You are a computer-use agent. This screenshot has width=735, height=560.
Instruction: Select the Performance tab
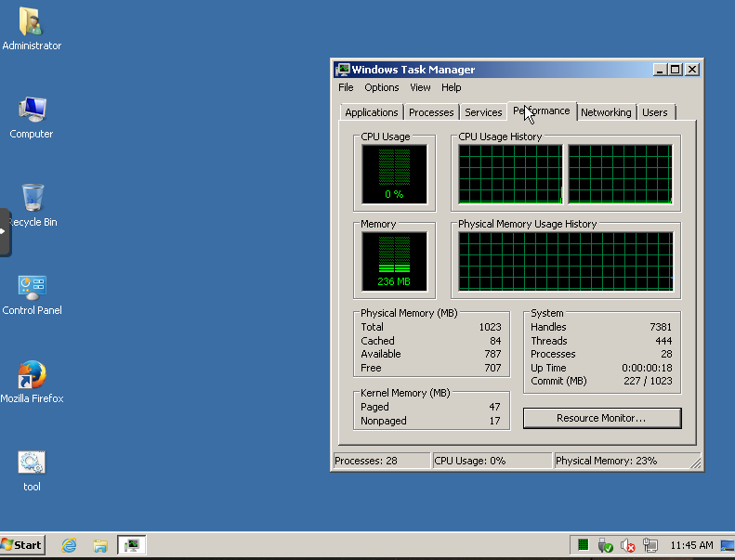542,111
